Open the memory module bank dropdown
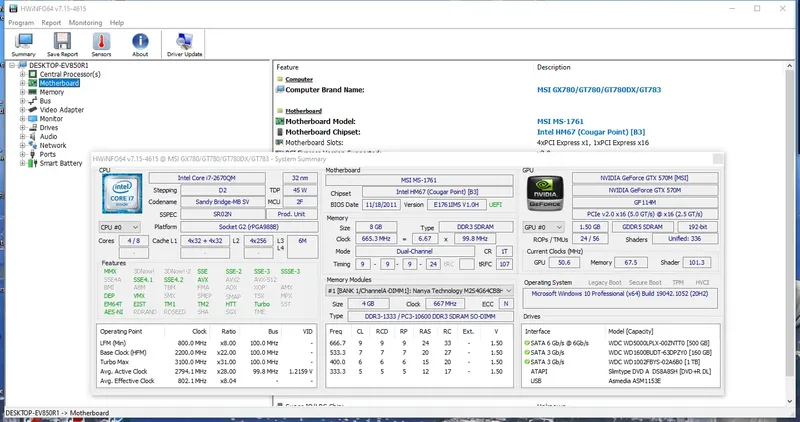The height and width of the screenshot is (422, 800). click(x=422, y=289)
